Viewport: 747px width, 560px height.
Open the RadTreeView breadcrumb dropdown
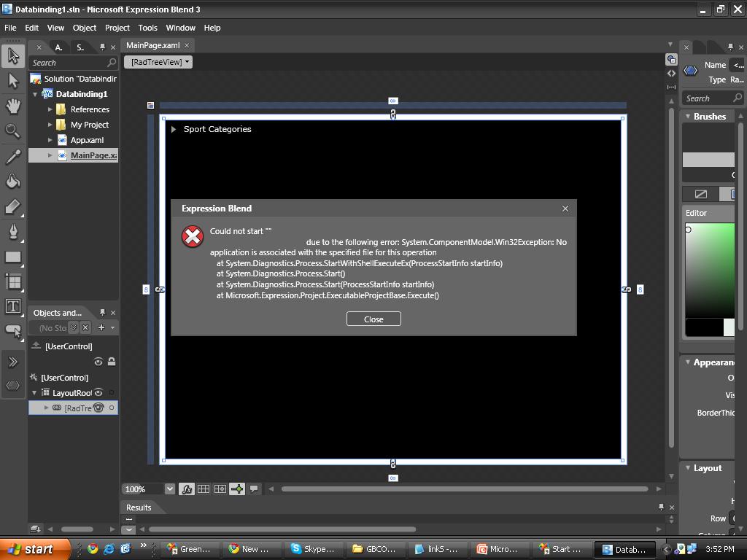[x=158, y=62]
